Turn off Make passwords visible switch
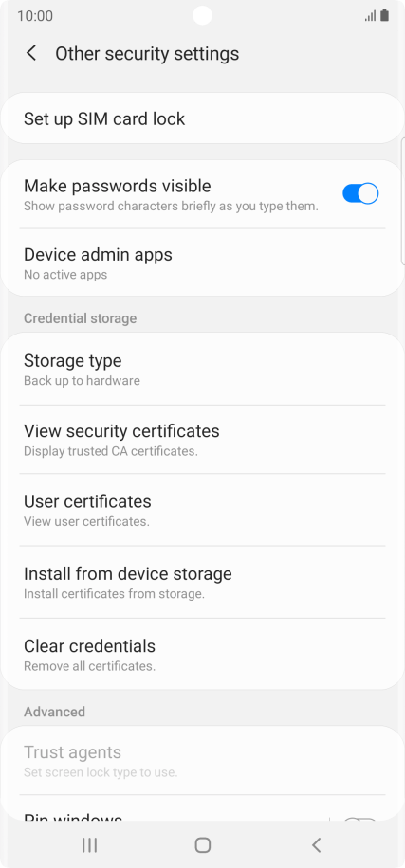This screenshot has height=868, width=405. [x=360, y=193]
